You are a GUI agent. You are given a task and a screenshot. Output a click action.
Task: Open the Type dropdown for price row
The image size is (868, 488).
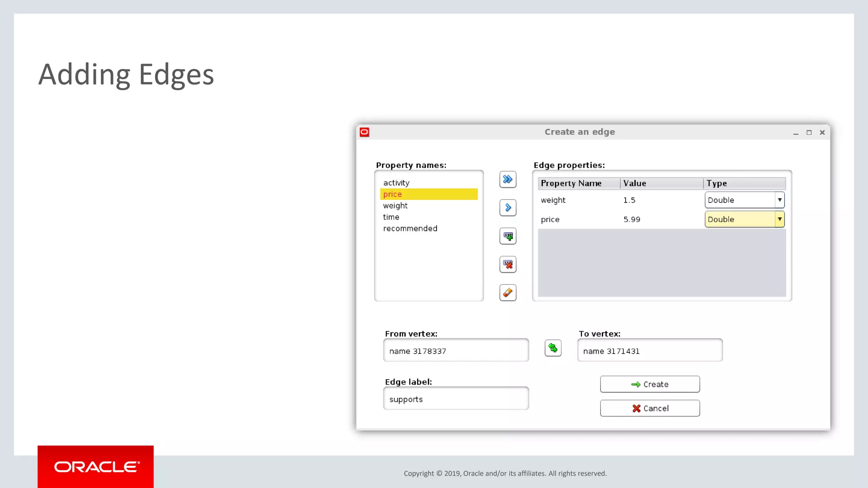pos(779,219)
